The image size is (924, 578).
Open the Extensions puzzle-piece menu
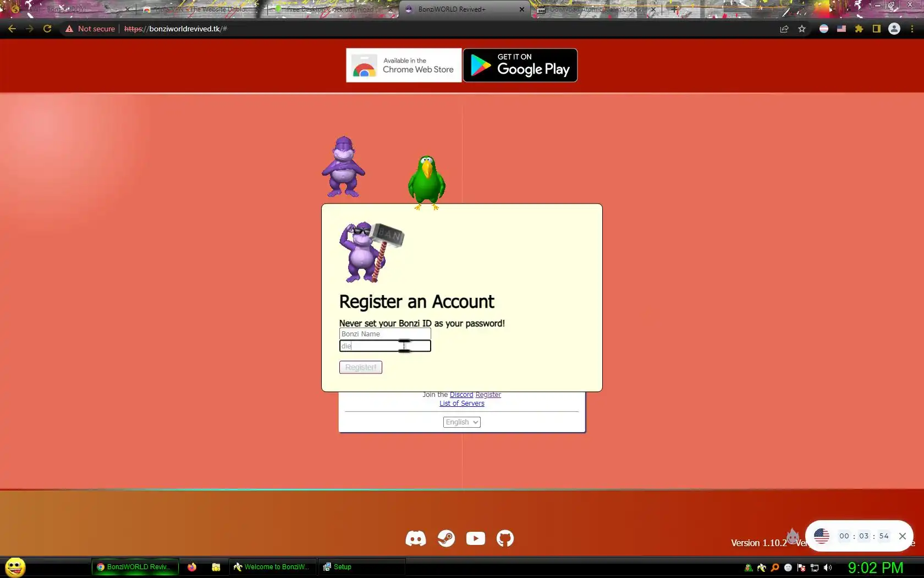tap(859, 29)
